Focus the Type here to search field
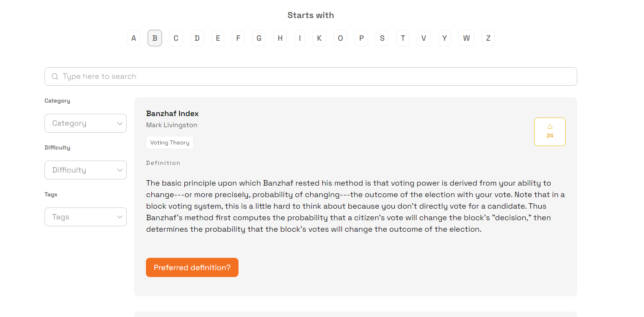The height and width of the screenshot is (317, 644). tap(311, 76)
